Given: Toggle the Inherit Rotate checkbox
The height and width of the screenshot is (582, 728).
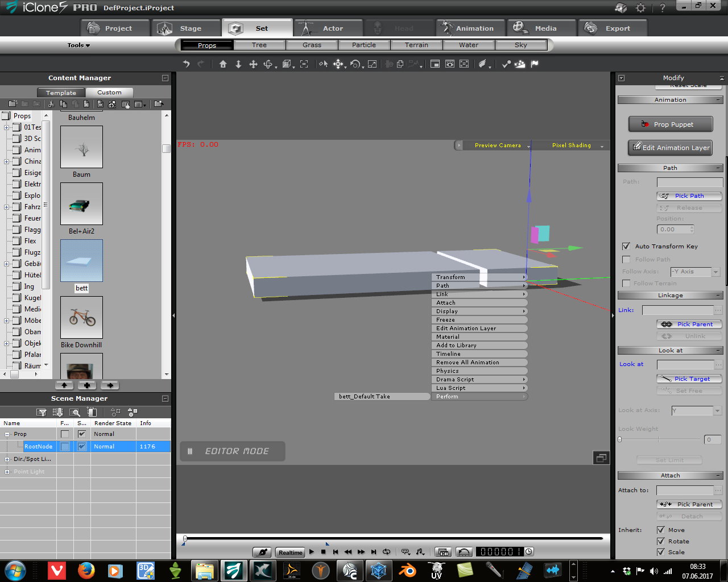Looking at the screenshot, I should [661, 541].
